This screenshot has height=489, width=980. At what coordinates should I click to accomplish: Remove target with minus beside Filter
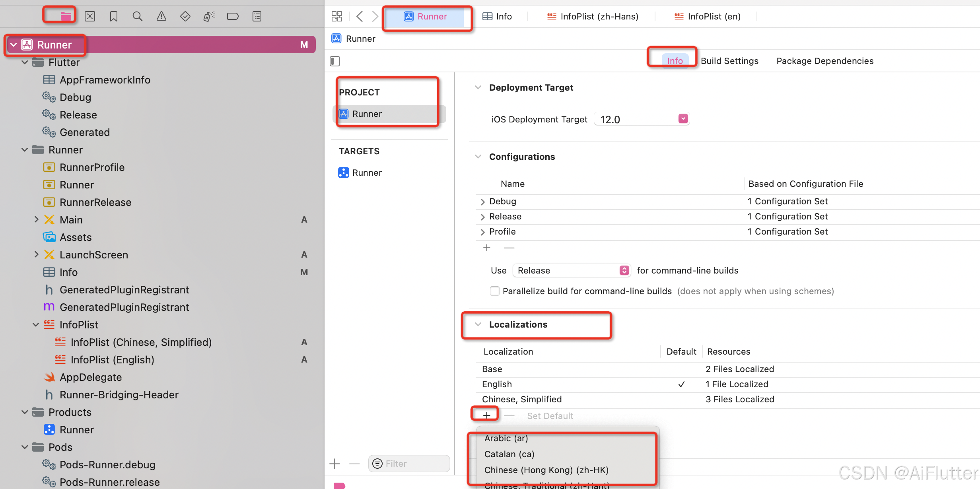click(x=354, y=464)
